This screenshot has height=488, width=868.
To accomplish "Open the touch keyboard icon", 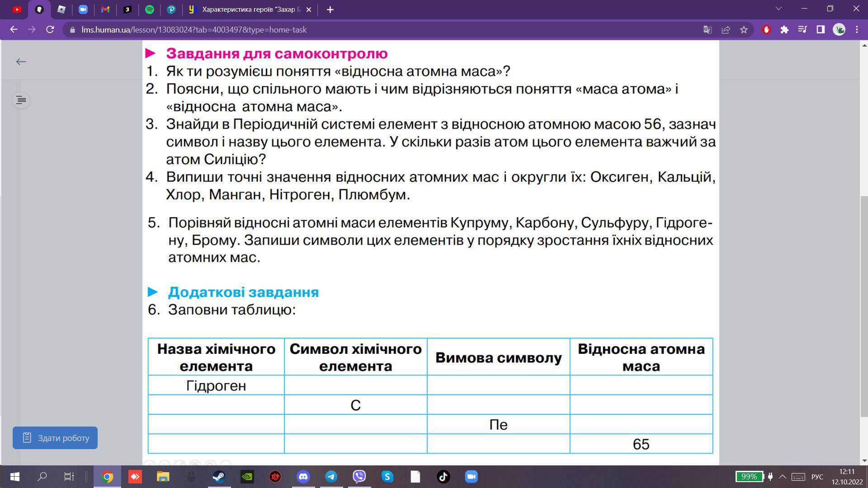I will coord(798,477).
